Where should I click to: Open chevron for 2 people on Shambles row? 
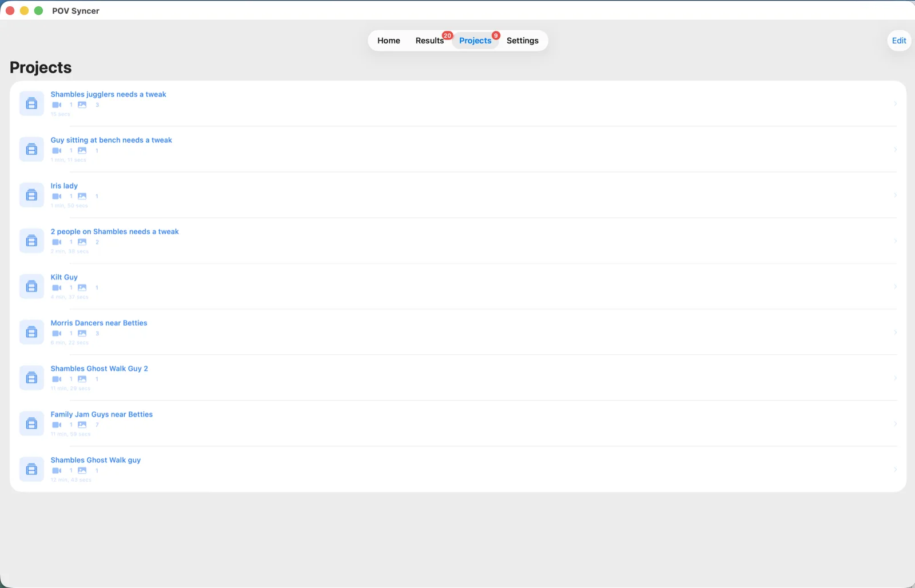(x=895, y=241)
